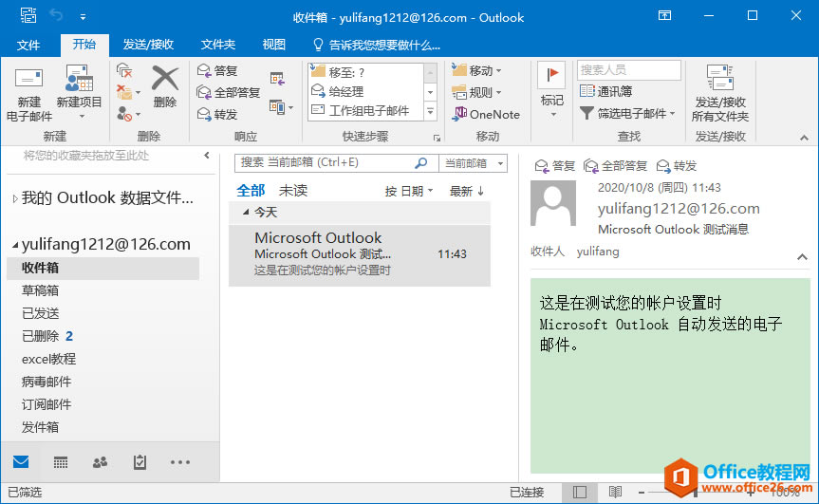Screen dimensions: 819x504
Task: Open the 标记 flag dropdown
Action: click(x=552, y=92)
